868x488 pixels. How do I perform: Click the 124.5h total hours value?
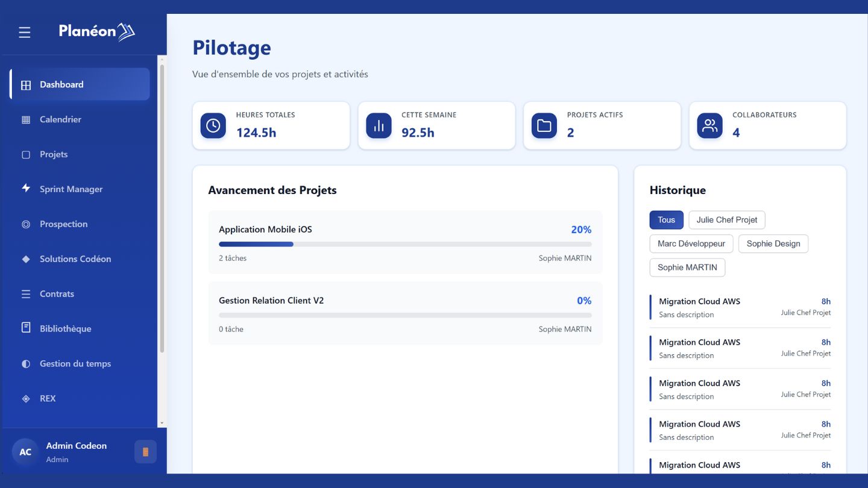pyautogui.click(x=256, y=133)
